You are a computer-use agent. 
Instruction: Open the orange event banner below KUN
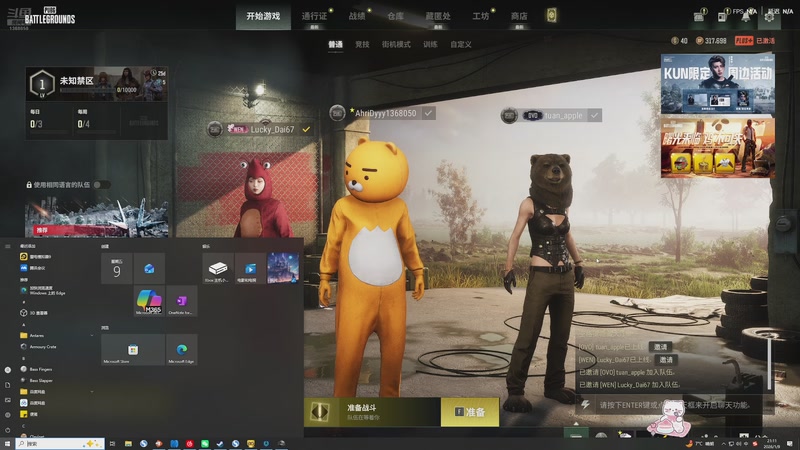point(718,147)
